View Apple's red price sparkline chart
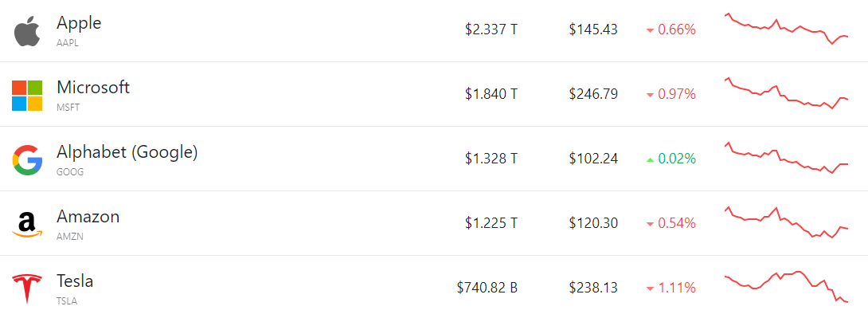The height and width of the screenshot is (314, 868). pos(786,28)
